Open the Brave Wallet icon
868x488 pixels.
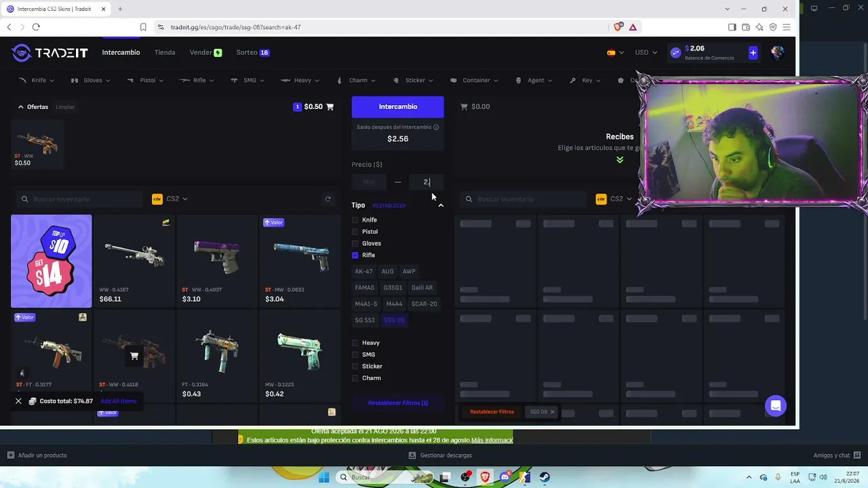pos(746,27)
